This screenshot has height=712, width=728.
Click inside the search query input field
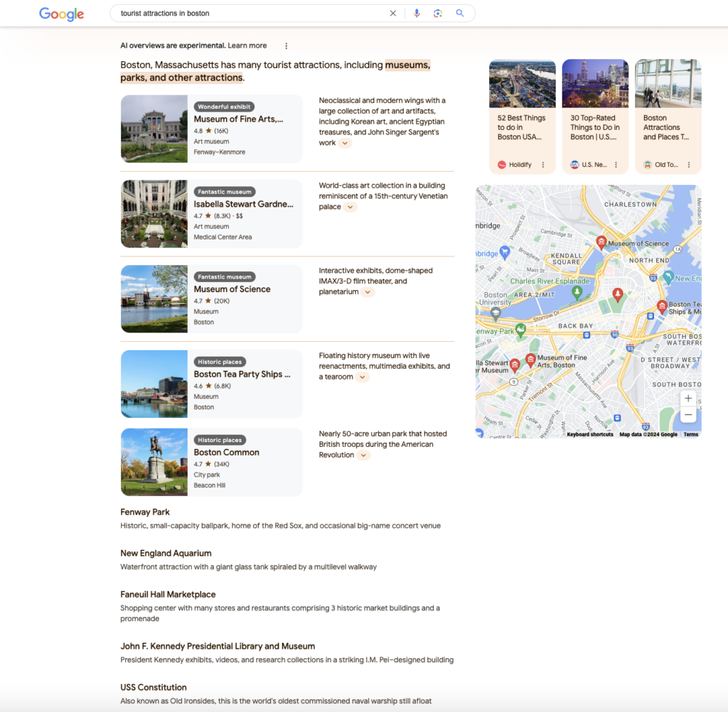pyautogui.click(x=251, y=14)
